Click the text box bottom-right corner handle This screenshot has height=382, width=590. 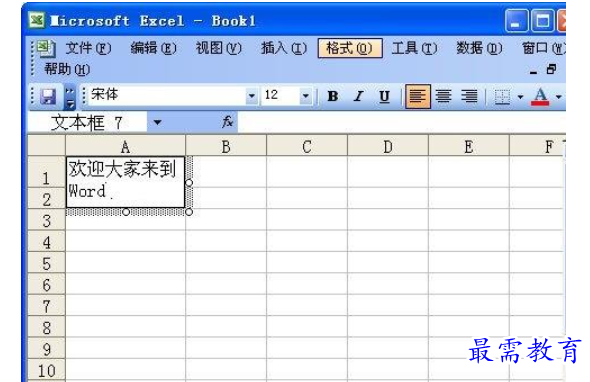pyautogui.click(x=189, y=212)
